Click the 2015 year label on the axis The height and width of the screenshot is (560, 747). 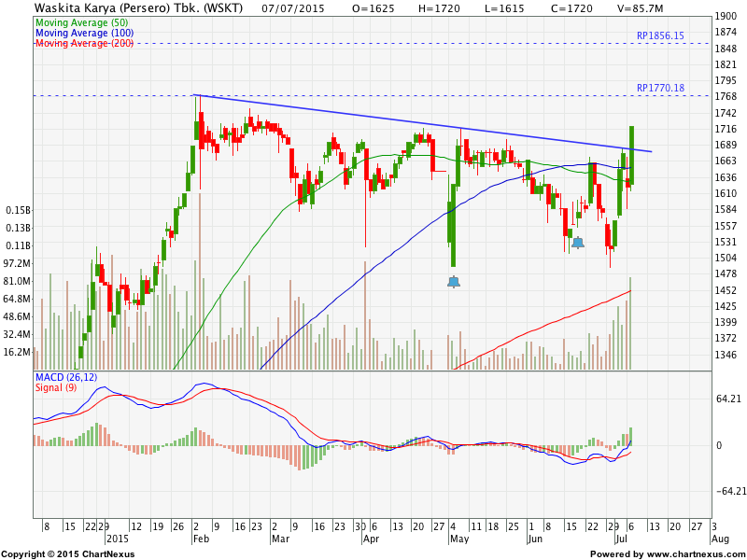click(x=118, y=539)
